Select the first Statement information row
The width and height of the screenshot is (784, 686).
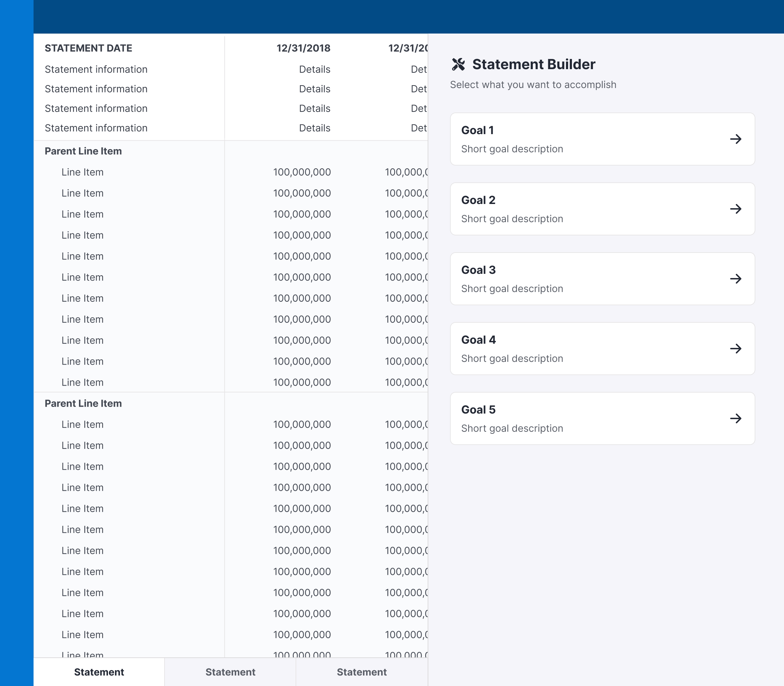point(96,69)
